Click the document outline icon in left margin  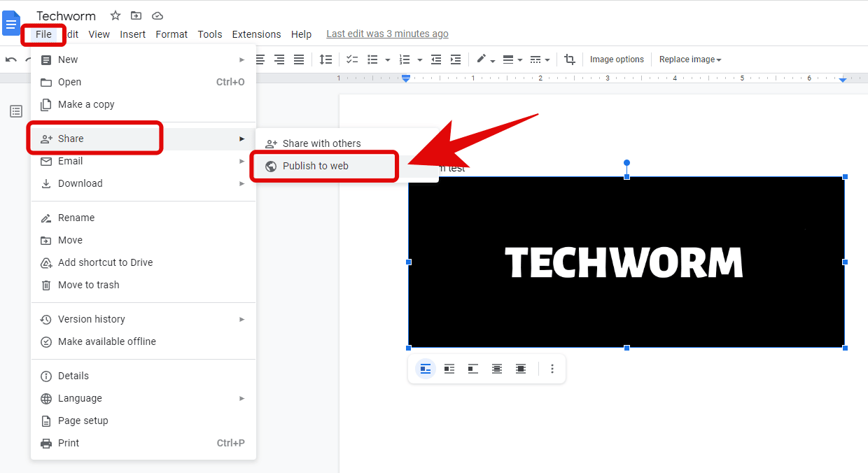[x=16, y=111]
